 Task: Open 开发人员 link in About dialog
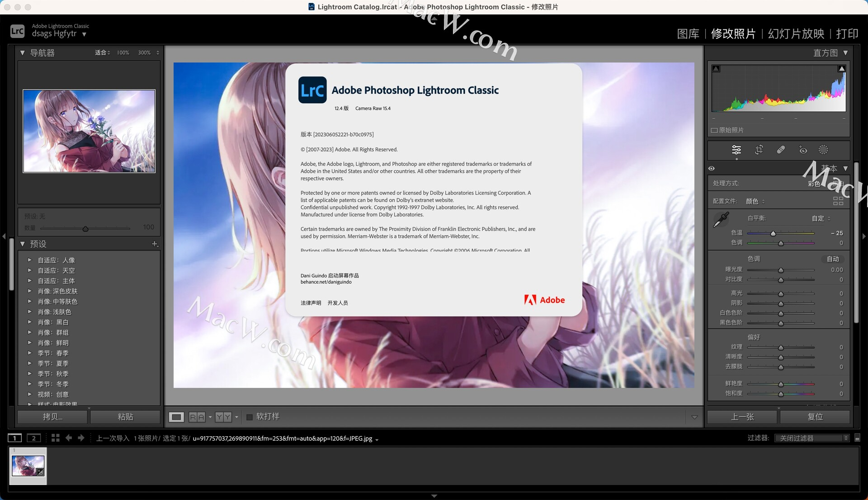338,303
